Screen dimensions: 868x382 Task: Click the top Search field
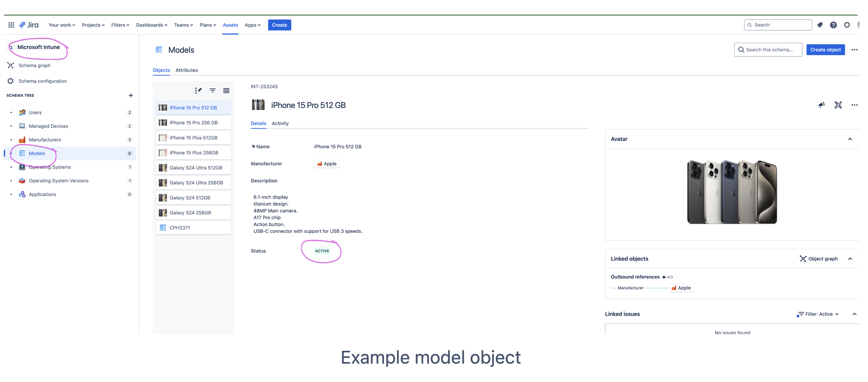[x=778, y=25]
